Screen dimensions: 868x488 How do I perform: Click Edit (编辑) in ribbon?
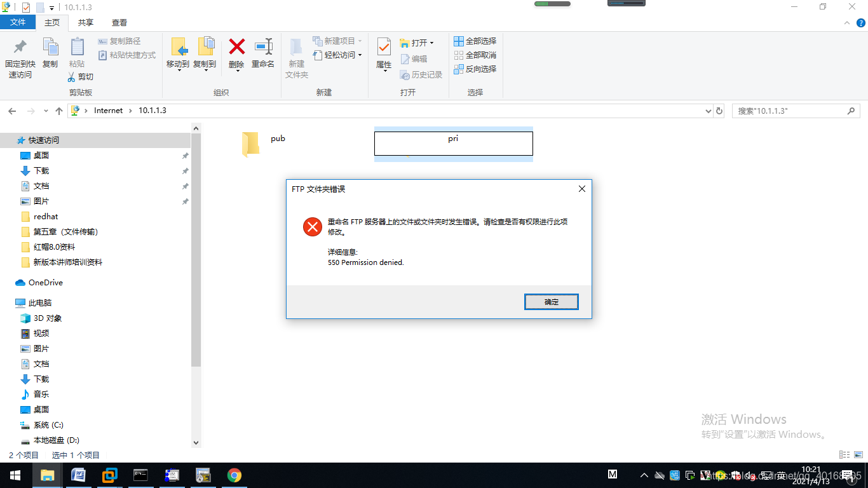point(414,59)
